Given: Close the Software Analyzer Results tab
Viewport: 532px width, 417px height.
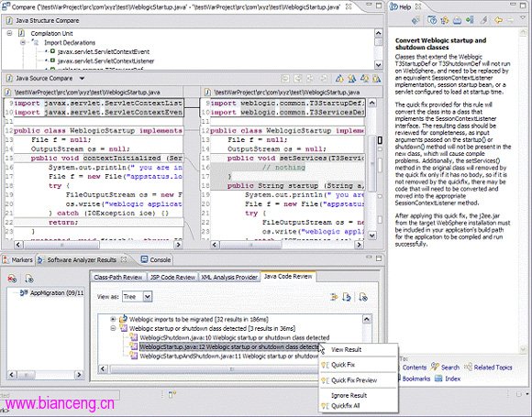Looking at the screenshot, I should (124, 259).
